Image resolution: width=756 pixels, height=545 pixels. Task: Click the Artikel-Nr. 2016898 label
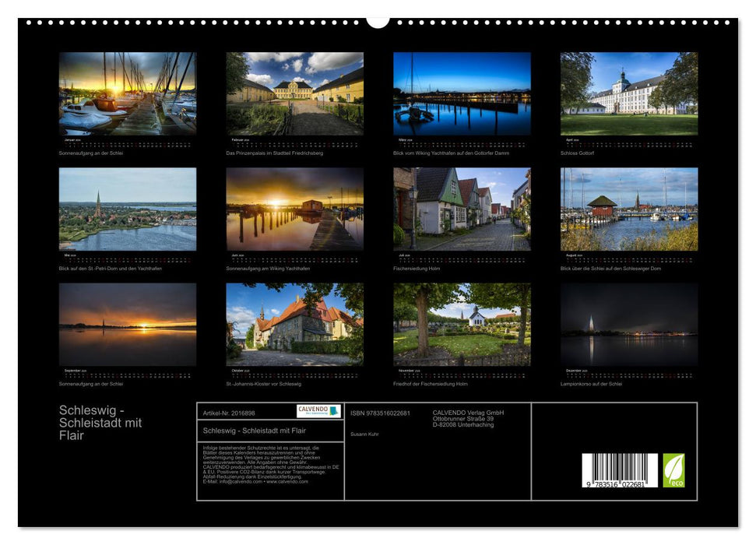tap(228, 413)
